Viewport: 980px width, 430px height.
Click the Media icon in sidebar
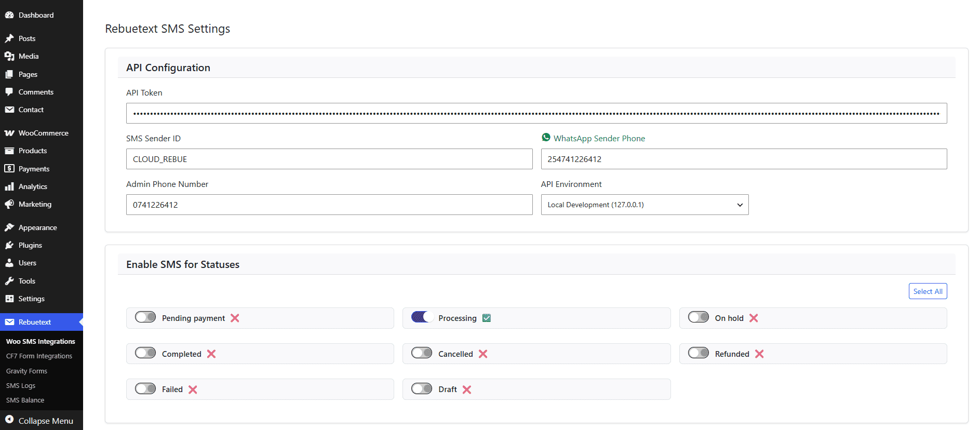coord(9,56)
